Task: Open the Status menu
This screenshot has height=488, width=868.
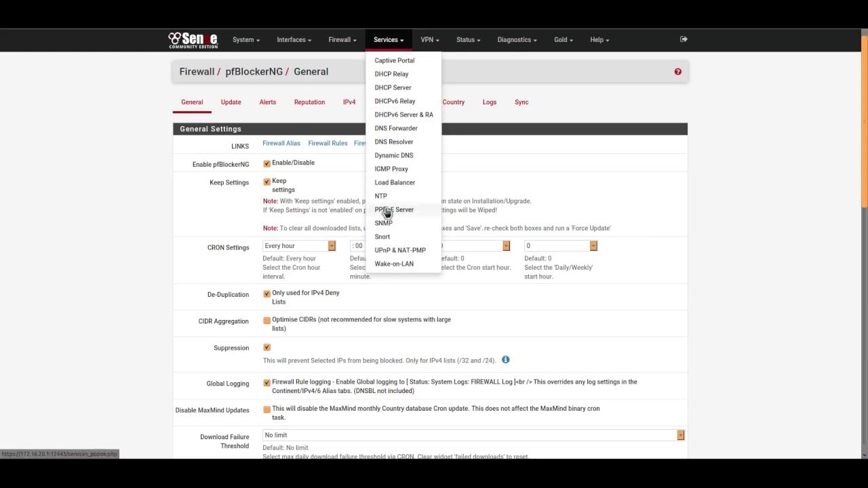Action: click(x=468, y=40)
